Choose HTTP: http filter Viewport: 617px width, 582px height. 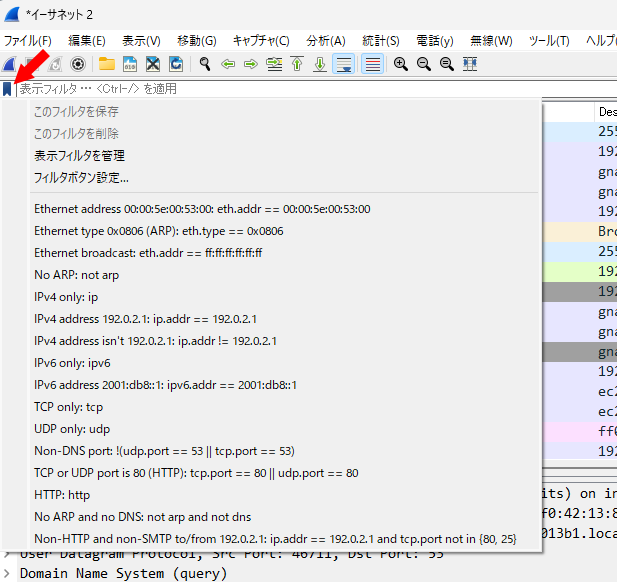tap(284, 495)
